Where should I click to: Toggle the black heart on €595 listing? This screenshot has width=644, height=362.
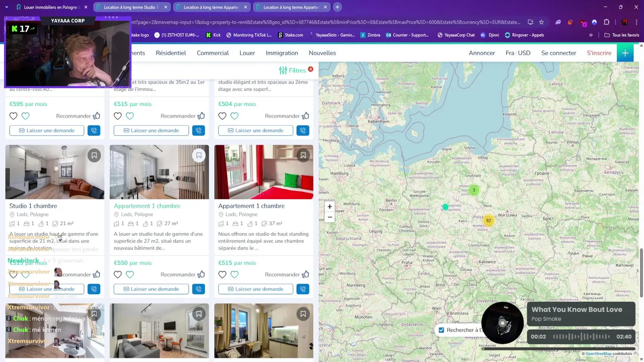coord(14,116)
